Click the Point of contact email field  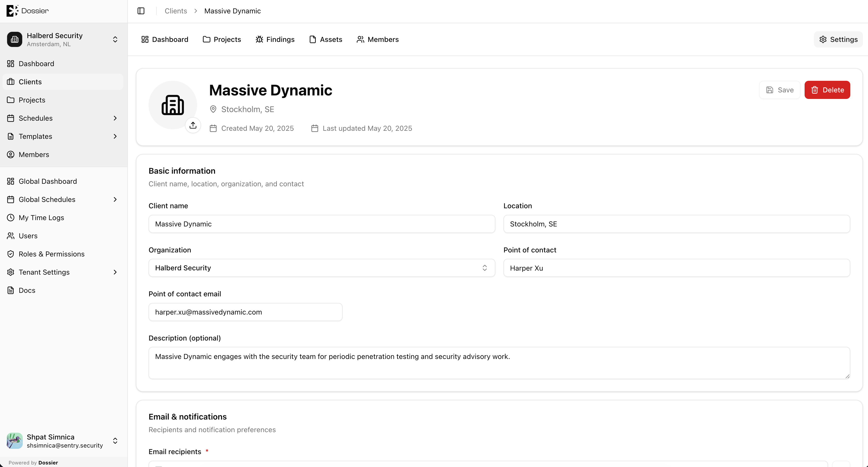[245, 312]
